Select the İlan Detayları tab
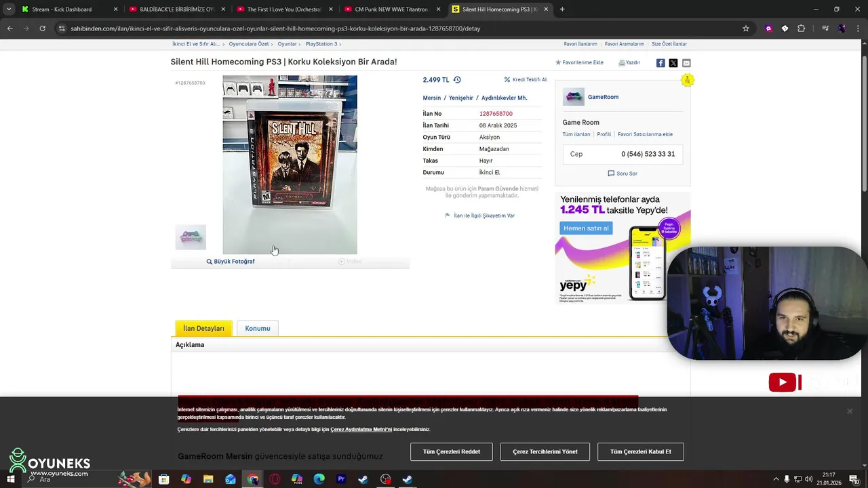Image resolution: width=868 pixels, height=488 pixels. coord(203,328)
